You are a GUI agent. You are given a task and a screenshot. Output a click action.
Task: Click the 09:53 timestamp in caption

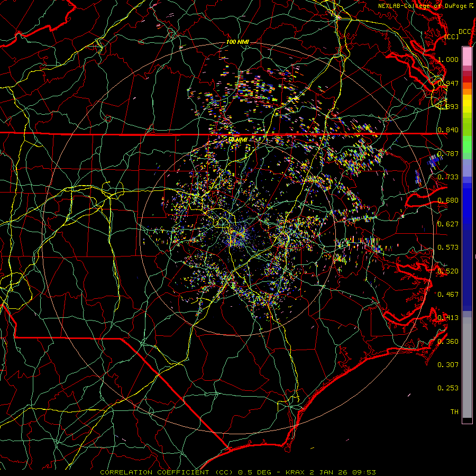pyautogui.click(x=364, y=472)
